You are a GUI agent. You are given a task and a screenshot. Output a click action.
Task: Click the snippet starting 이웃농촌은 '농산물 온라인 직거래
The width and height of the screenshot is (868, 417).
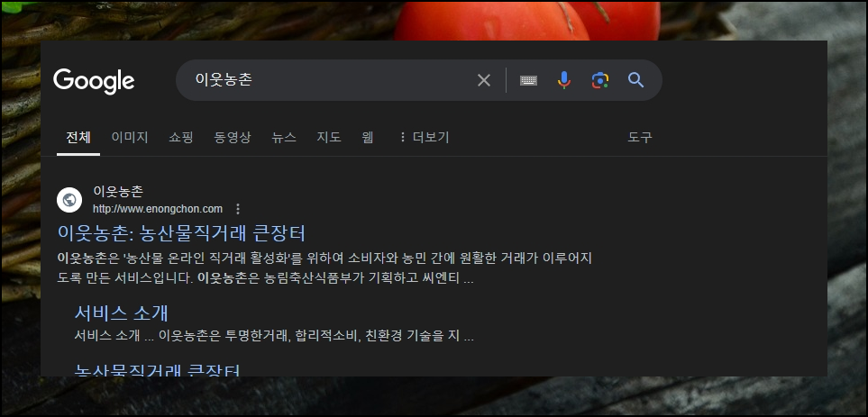324,268
